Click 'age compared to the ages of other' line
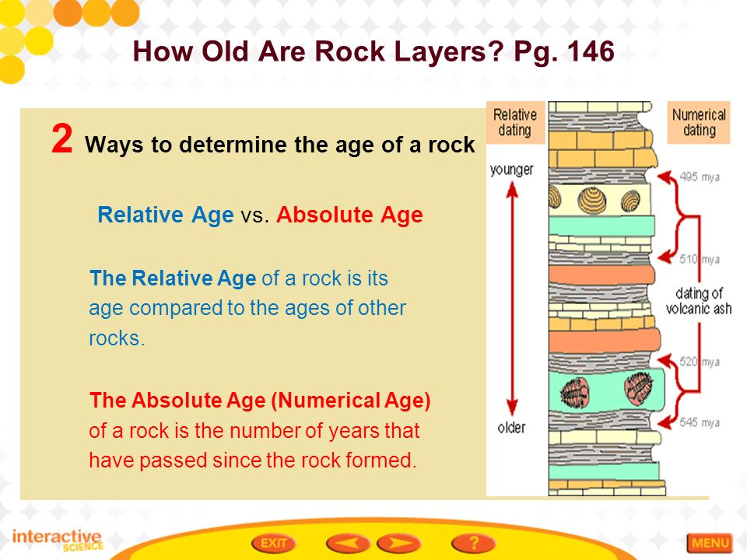Viewport: 747px width, 560px height. tap(247, 308)
